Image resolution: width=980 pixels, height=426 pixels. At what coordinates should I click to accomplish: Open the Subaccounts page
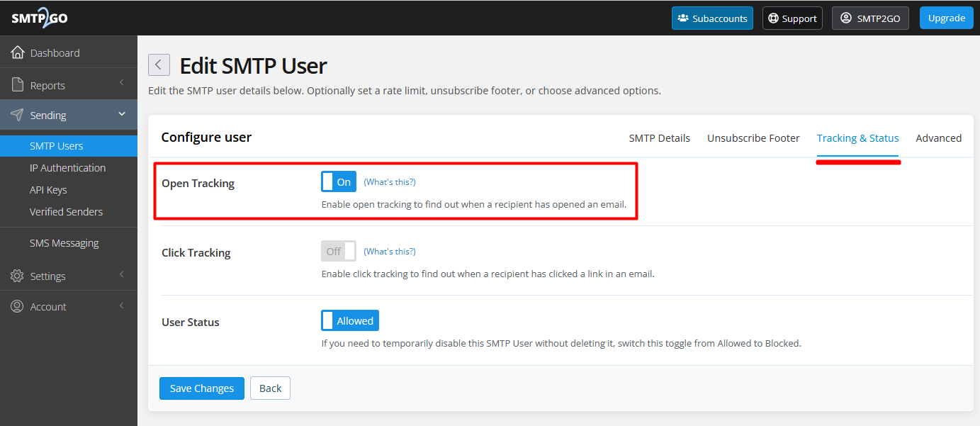[x=712, y=18]
